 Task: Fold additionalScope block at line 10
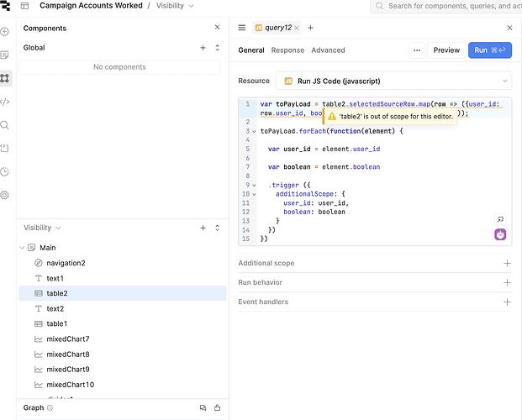pyautogui.click(x=254, y=194)
